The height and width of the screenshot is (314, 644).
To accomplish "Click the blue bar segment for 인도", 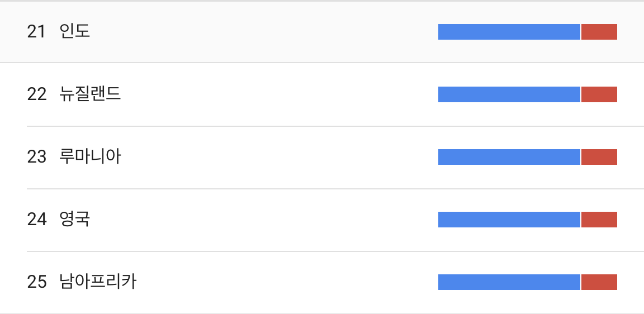I will pyautogui.click(x=509, y=32).
